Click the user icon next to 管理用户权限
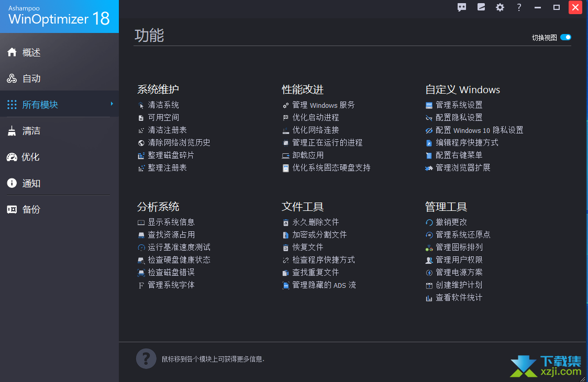588x382 pixels. coord(429,260)
